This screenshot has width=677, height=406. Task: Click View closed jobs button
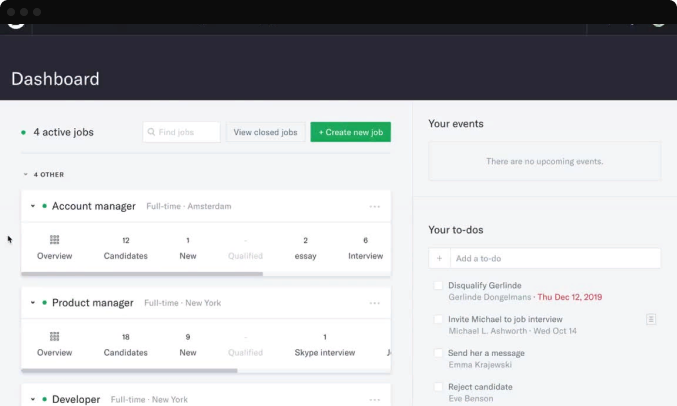click(x=265, y=132)
